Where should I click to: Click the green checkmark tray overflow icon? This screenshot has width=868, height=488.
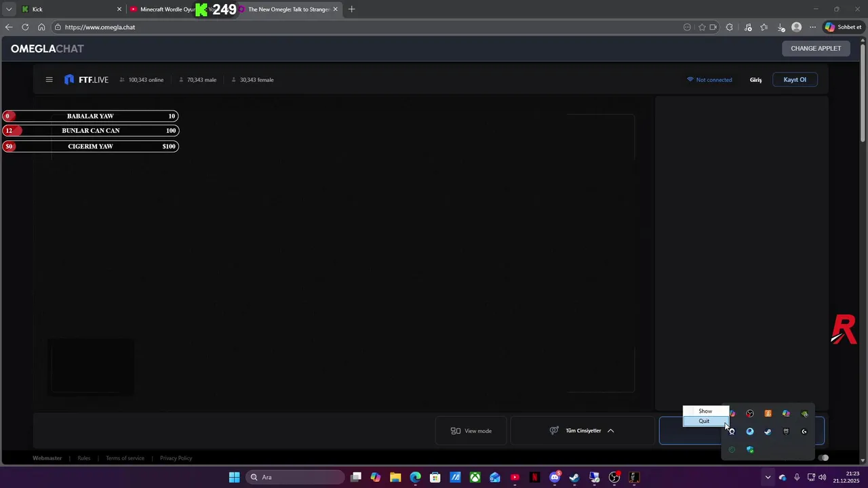[732, 449]
